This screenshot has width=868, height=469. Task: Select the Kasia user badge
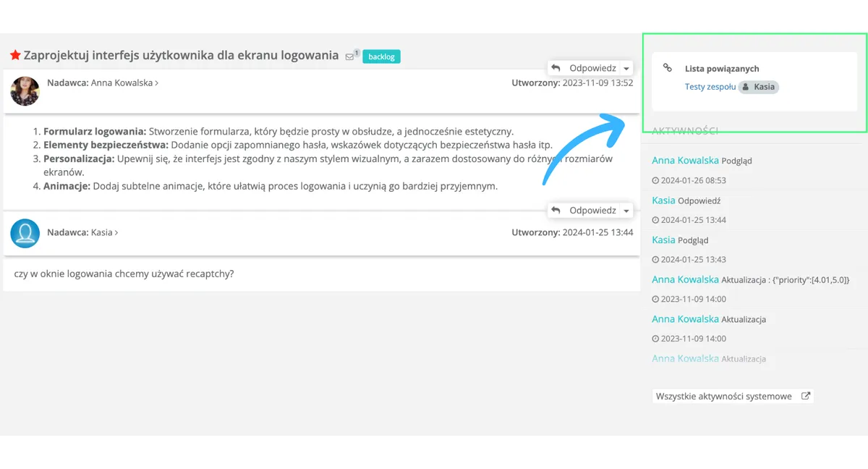tap(759, 87)
